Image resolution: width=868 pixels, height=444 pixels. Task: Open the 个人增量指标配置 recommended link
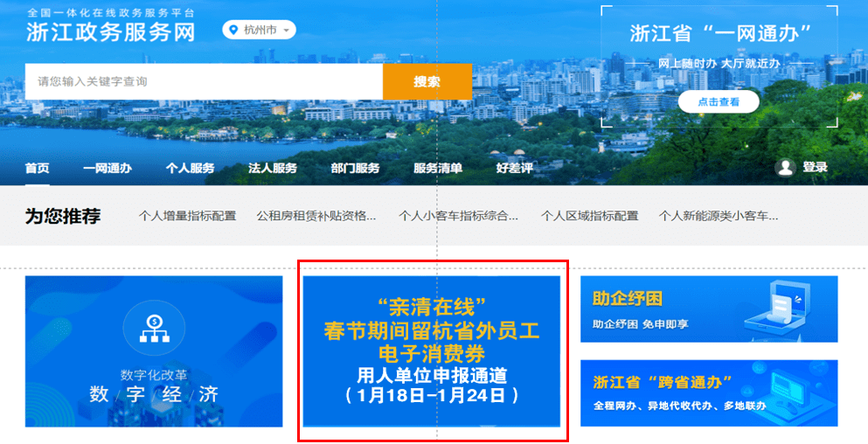pos(187,216)
